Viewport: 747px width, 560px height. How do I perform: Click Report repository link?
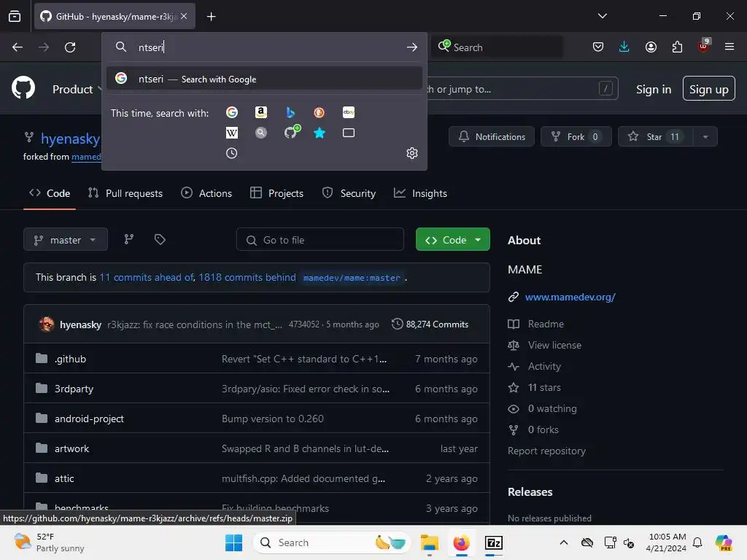(546, 451)
